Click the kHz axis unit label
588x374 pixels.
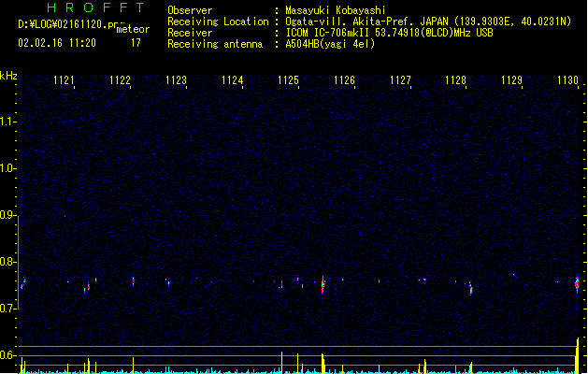click(8, 76)
